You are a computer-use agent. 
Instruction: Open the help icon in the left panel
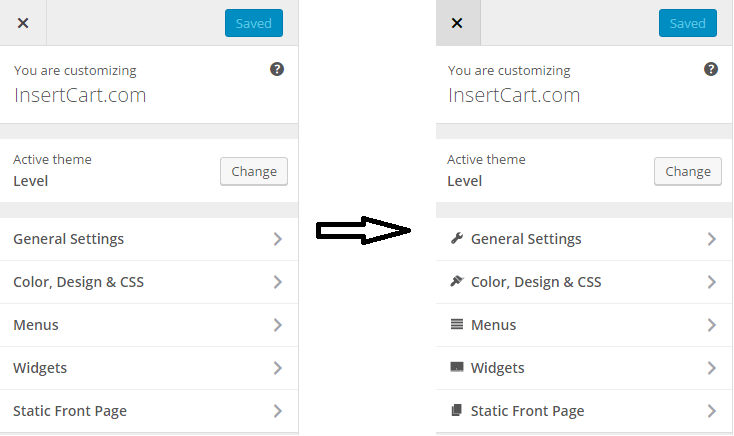(x=277, y=69)
